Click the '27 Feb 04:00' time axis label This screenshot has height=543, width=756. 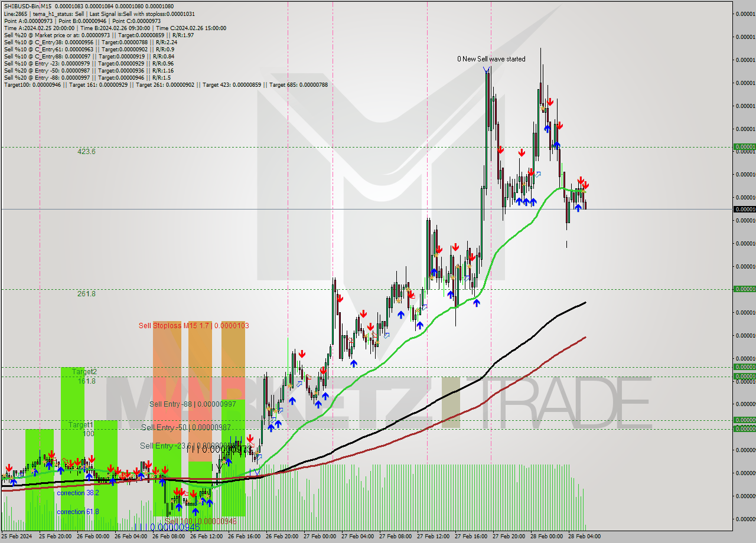click(x=357, y=537)
